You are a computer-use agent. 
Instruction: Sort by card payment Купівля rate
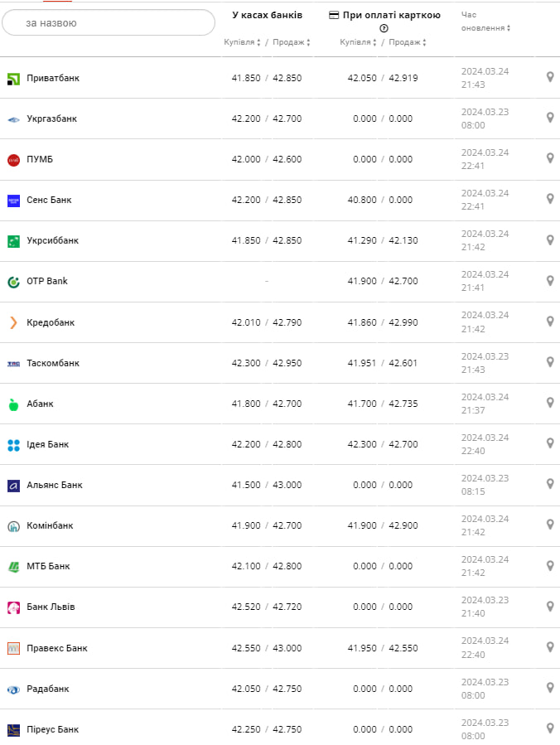coord(358,42)
